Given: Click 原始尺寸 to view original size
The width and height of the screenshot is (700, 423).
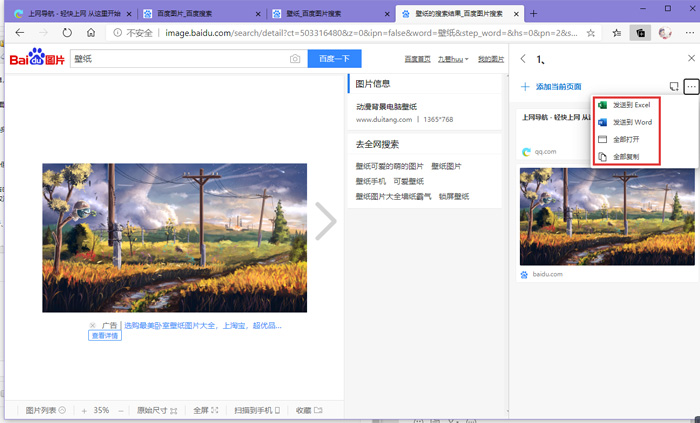Looking at the screenshot, I should (x=157, y=411).
